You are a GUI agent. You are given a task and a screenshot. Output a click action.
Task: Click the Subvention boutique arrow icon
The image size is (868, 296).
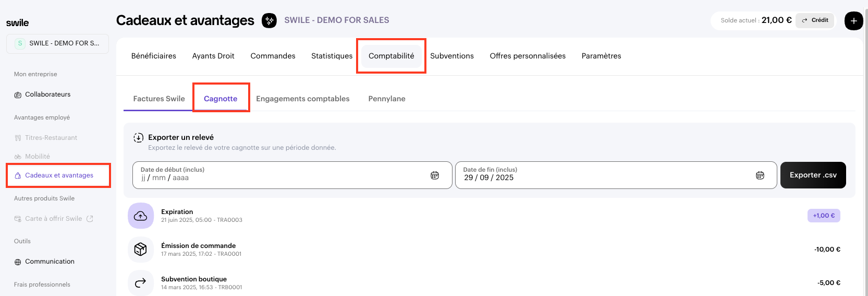coord(141,283)
